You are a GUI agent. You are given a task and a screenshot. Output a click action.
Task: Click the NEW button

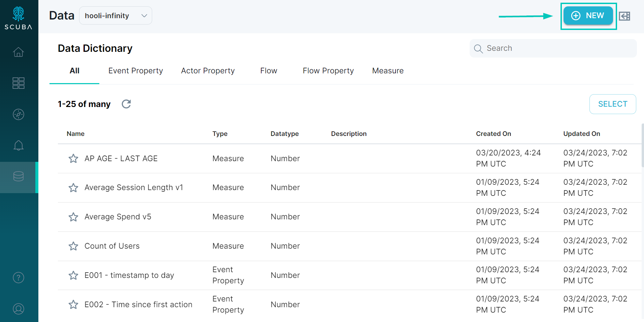588,15
